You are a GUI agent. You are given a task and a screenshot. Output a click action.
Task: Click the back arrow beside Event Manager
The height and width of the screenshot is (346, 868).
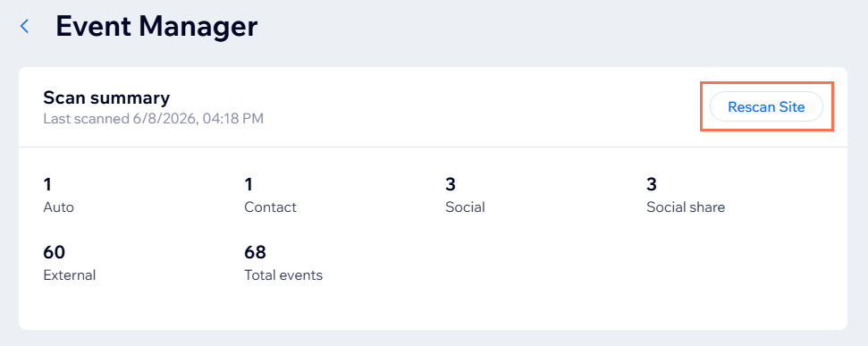pyautogui.click(x=24, y=26)
